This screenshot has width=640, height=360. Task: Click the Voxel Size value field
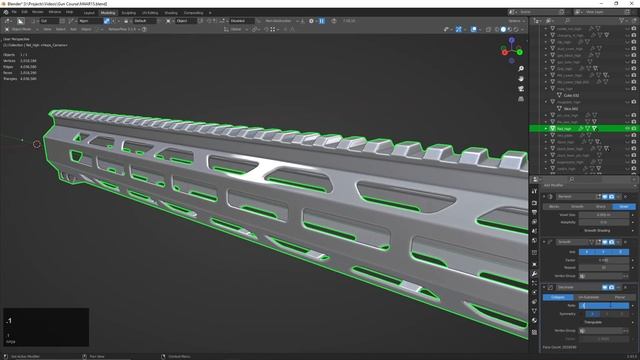pos(604,215)
